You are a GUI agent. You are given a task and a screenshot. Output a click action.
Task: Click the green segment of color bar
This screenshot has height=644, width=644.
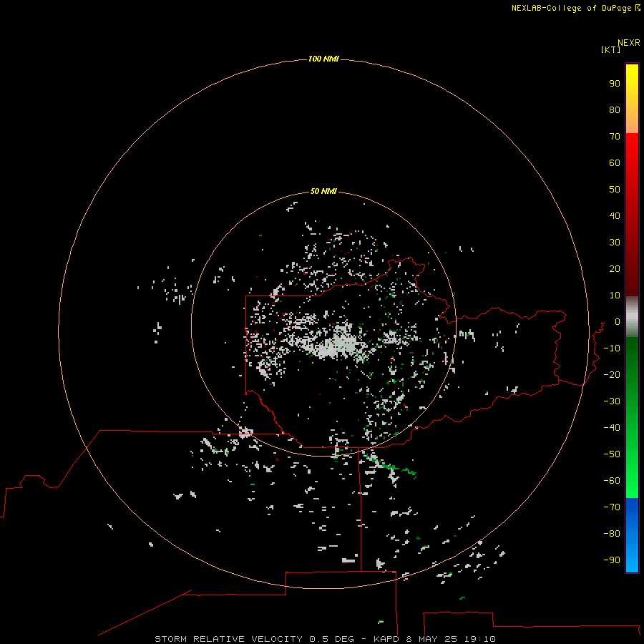(x=632, y=417)
